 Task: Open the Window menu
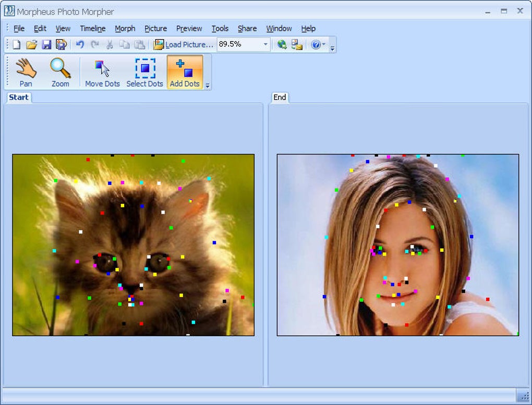click(x=279, y=29)
